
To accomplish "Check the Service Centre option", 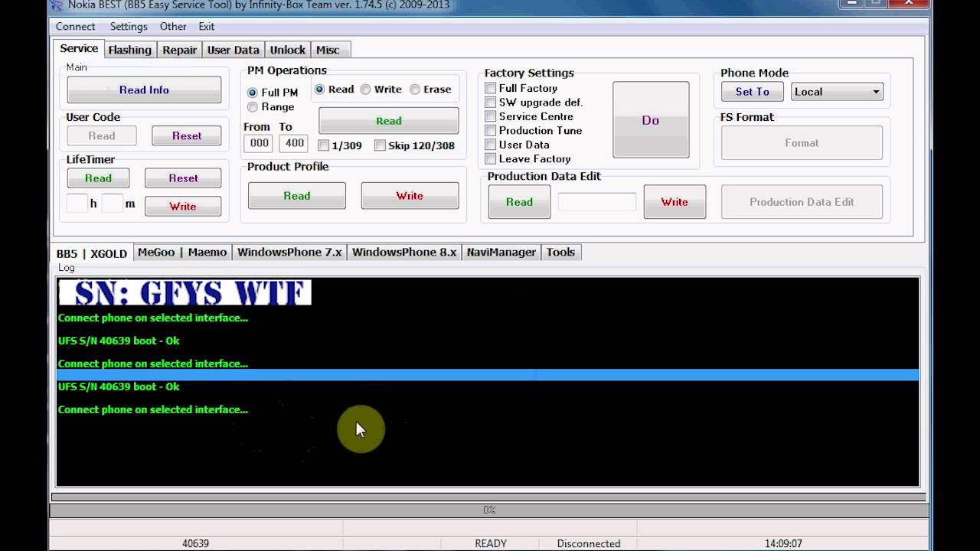I will (x=491, y=116).
